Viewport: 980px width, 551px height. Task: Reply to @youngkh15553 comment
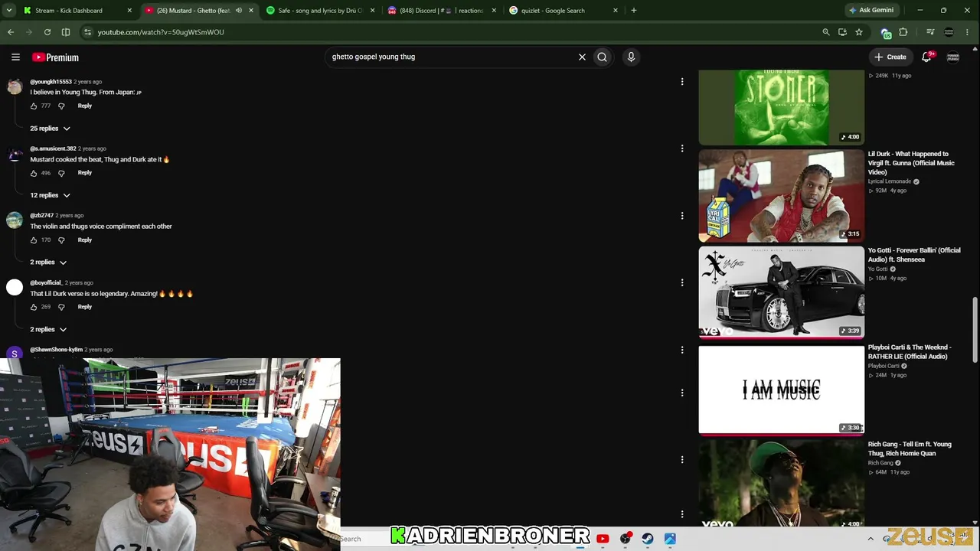point(84,106)
